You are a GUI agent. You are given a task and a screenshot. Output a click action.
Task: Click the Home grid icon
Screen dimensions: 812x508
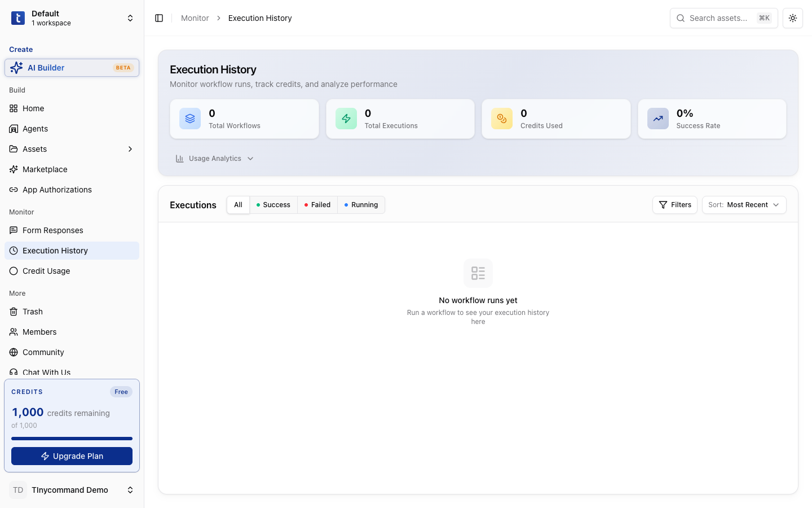coord(14,108)
